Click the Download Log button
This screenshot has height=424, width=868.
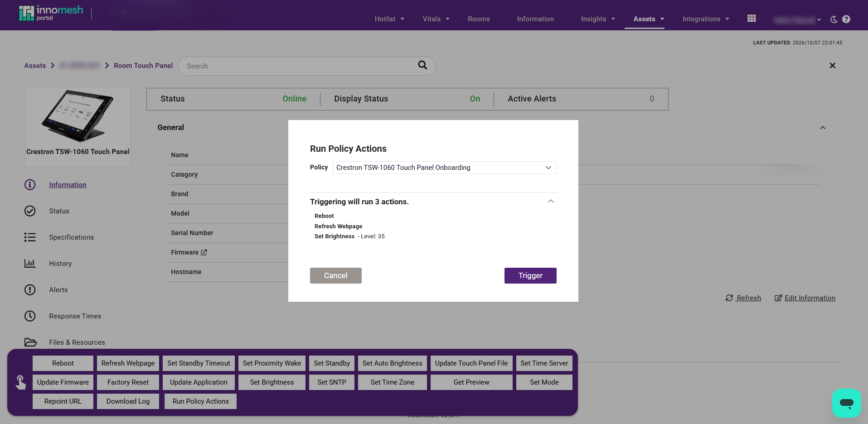tap(128, 401)
